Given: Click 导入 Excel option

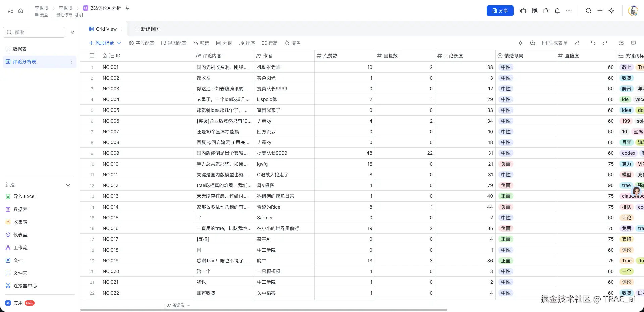Looking at the screenshot, I should [x=21, y=196].
